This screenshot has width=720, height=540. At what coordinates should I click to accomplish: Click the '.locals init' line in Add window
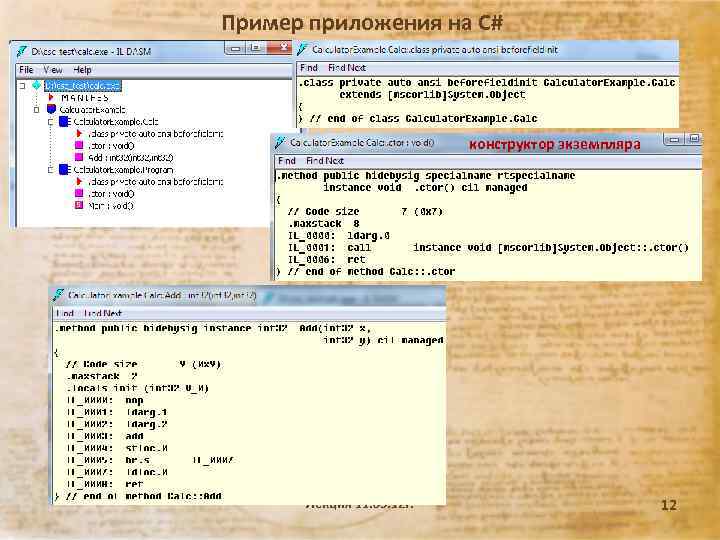coord(137,388)
